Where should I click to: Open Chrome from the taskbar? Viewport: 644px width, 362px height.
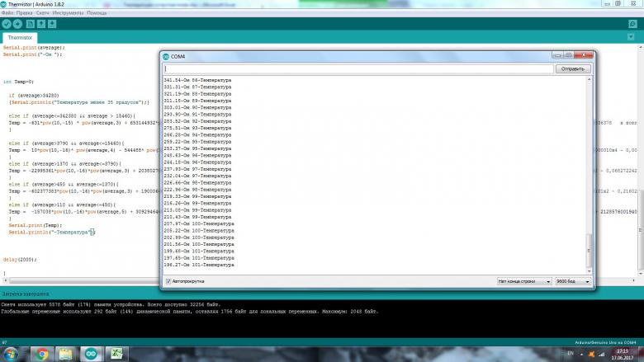(x=41, y=354)
